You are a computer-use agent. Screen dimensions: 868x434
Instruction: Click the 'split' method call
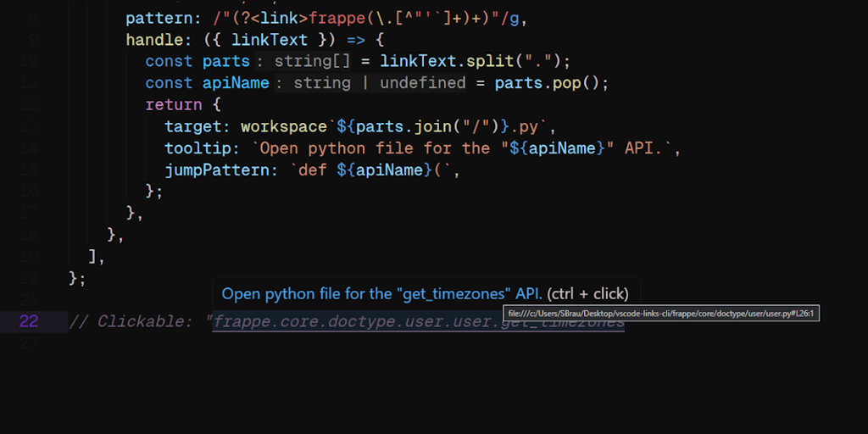491,61
